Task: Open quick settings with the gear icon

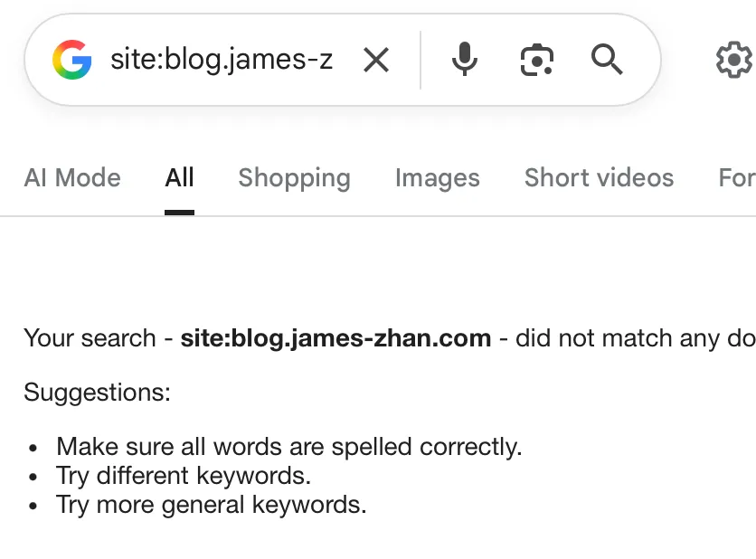Action: [x=734, y=60]
